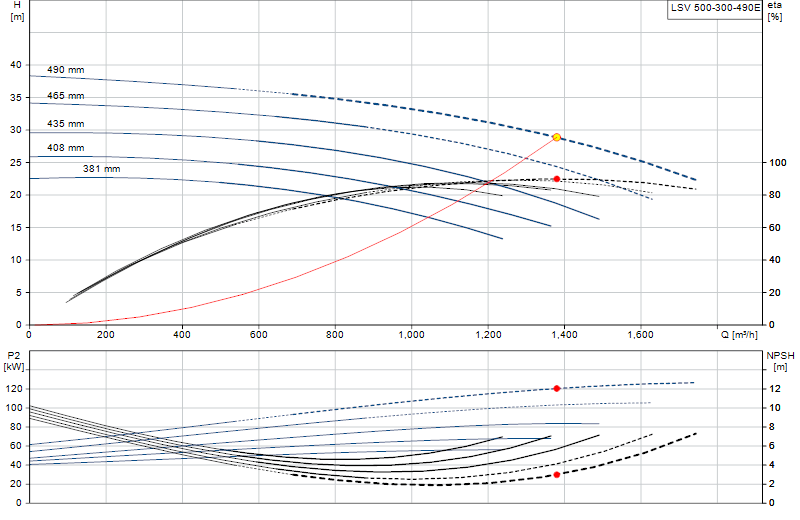Select the Q [m³/h] flow axis title
The image size is (800, 520).
[739, 335]
